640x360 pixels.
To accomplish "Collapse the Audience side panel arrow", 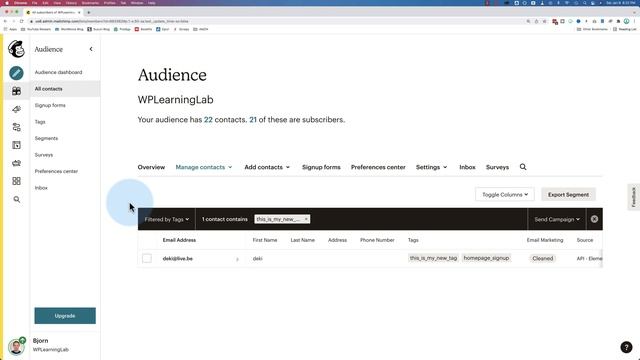I will 91,49.
